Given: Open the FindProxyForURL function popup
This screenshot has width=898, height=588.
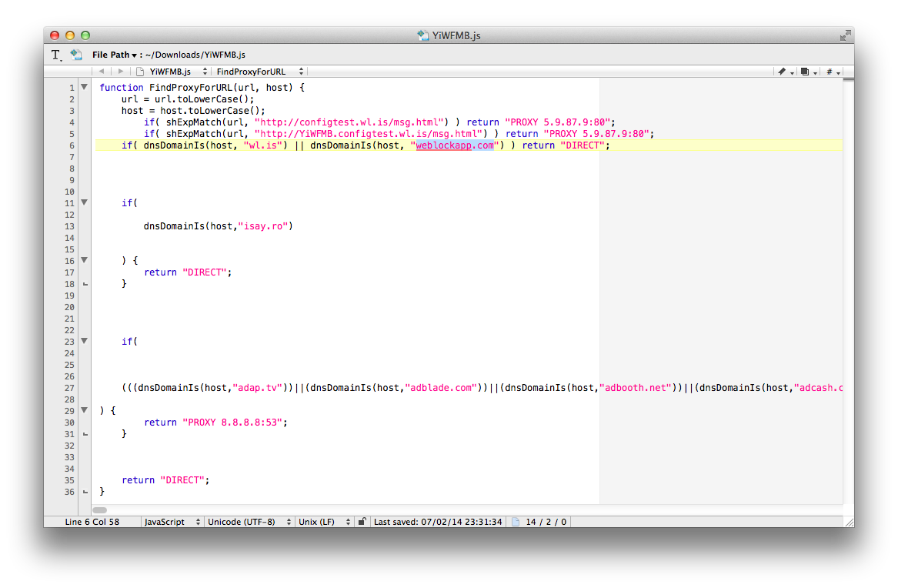Looking at the screenshot, I should click(259, 72).
